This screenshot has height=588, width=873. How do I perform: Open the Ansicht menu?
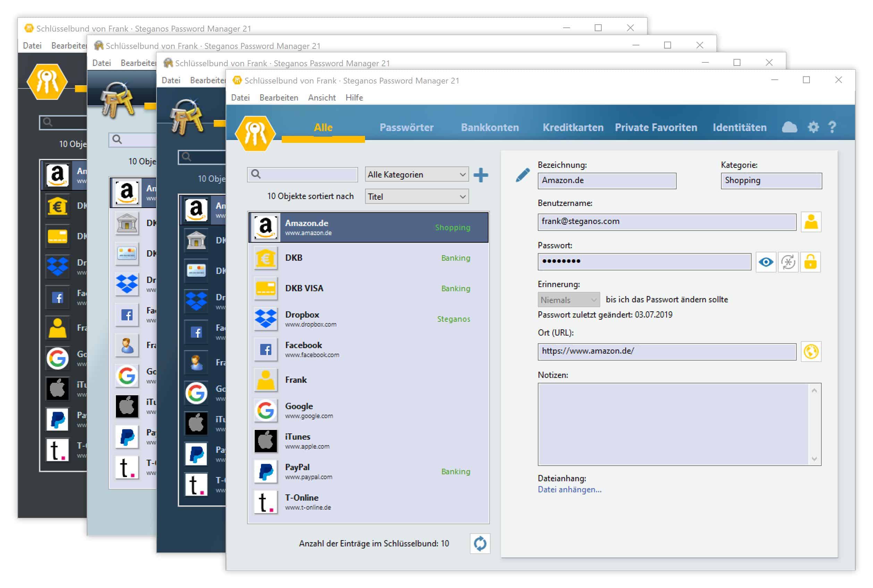322,97
